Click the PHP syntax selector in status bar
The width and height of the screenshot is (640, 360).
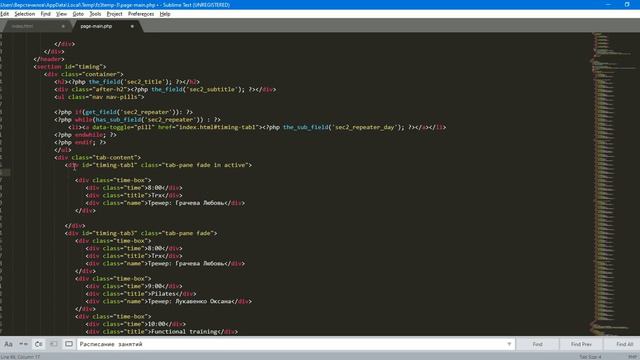633,357
